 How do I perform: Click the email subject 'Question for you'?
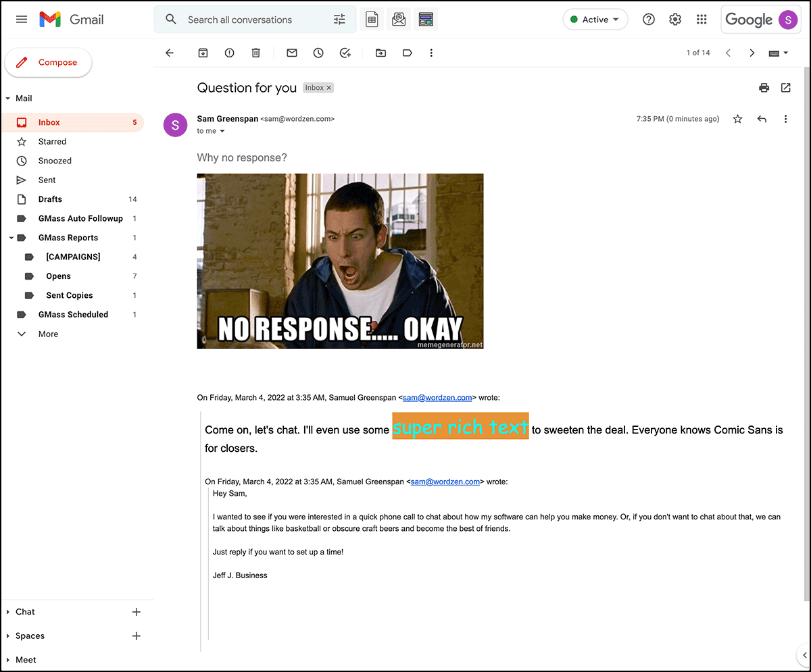pos(247,88)
